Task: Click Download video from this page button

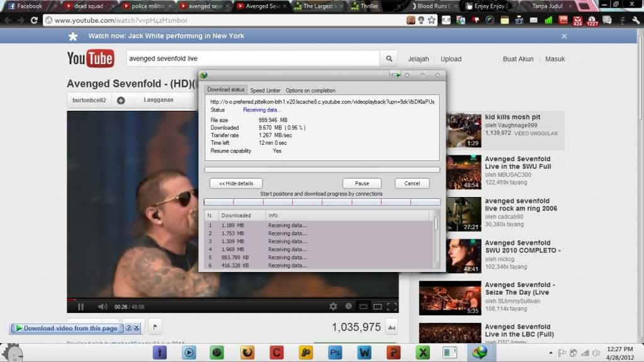Action: [x=67, y=328]
